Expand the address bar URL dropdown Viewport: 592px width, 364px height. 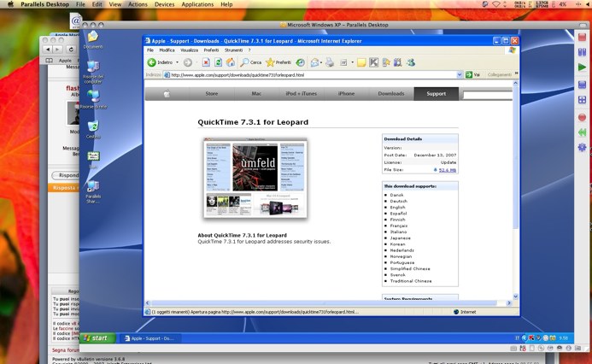[x=460, y=74]
